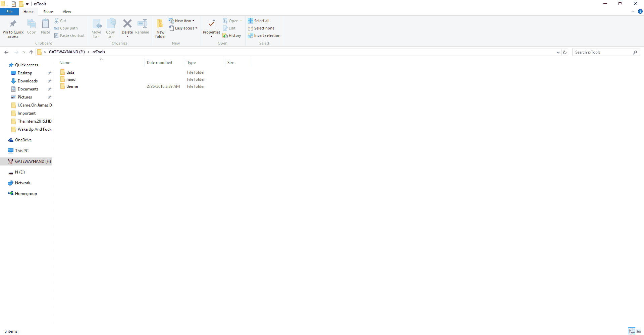Click Cut in Clipboard group
Screen dimensions: 644x335
coord(60,21)
